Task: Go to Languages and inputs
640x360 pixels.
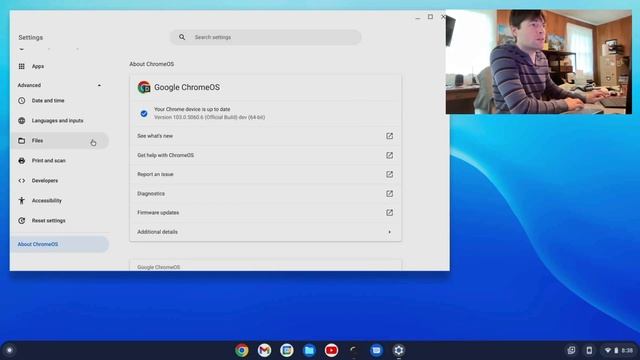Action: (60, 120)
